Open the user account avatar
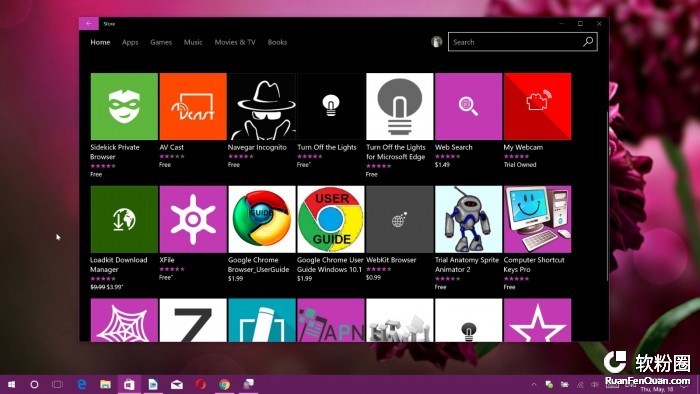The image size is (700, 394). click(437, 41)
